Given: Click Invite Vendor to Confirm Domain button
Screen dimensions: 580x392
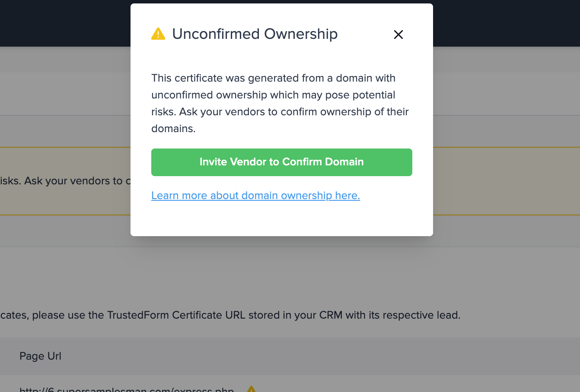Looking at the screenshot, I should click(x=282, y=162).
